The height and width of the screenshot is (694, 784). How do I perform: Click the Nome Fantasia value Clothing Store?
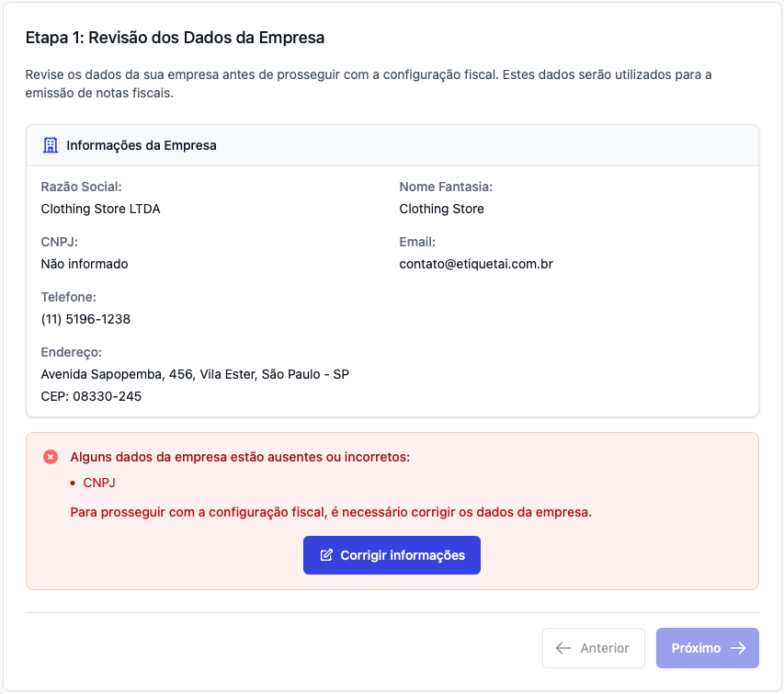coord(441,209)
